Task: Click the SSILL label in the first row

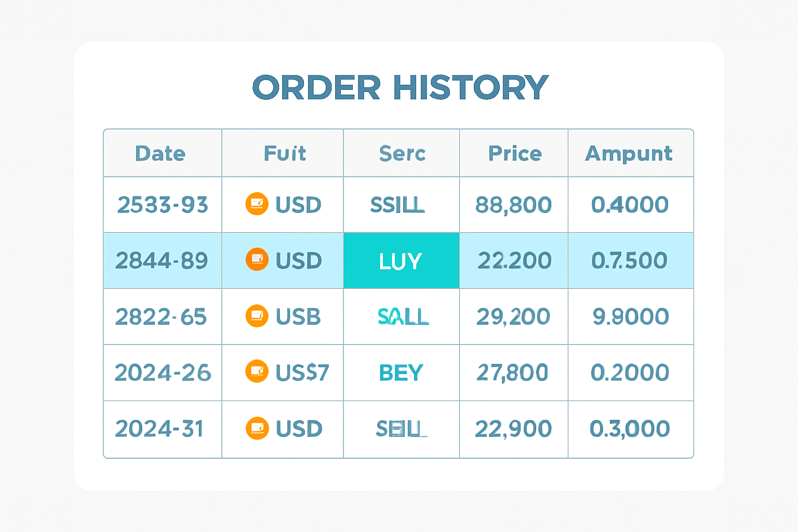Action: 397,205
